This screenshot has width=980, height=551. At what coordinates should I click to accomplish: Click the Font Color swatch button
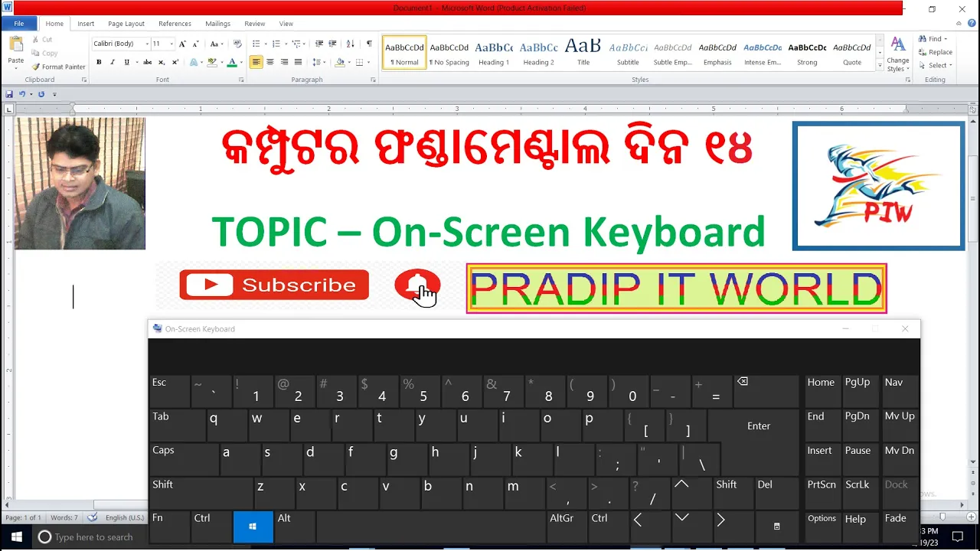tap(231, 62)
